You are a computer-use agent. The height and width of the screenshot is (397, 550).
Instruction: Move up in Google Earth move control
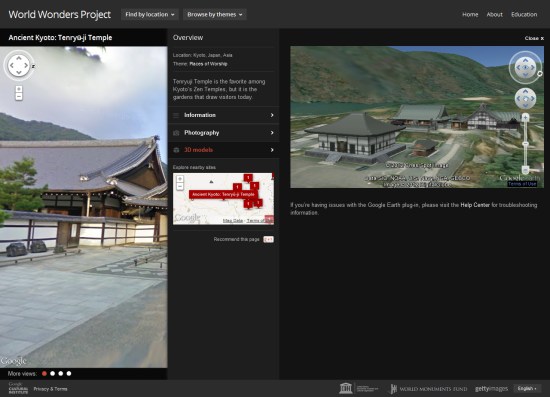tap(525, 92)
